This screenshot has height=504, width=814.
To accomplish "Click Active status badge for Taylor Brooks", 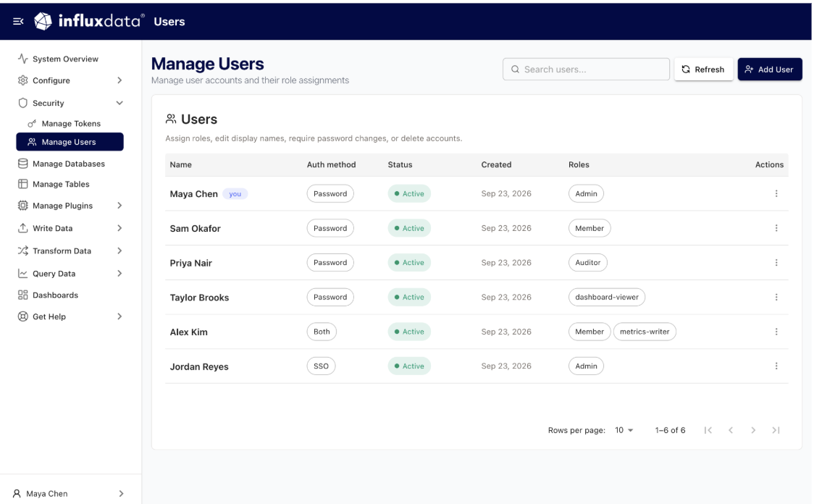I will [x=409, y=297].
